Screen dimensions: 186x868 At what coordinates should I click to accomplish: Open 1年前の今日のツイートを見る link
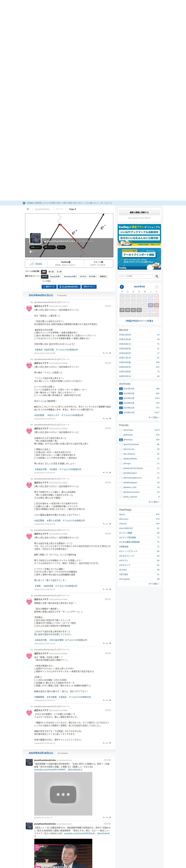coord(139,321)
